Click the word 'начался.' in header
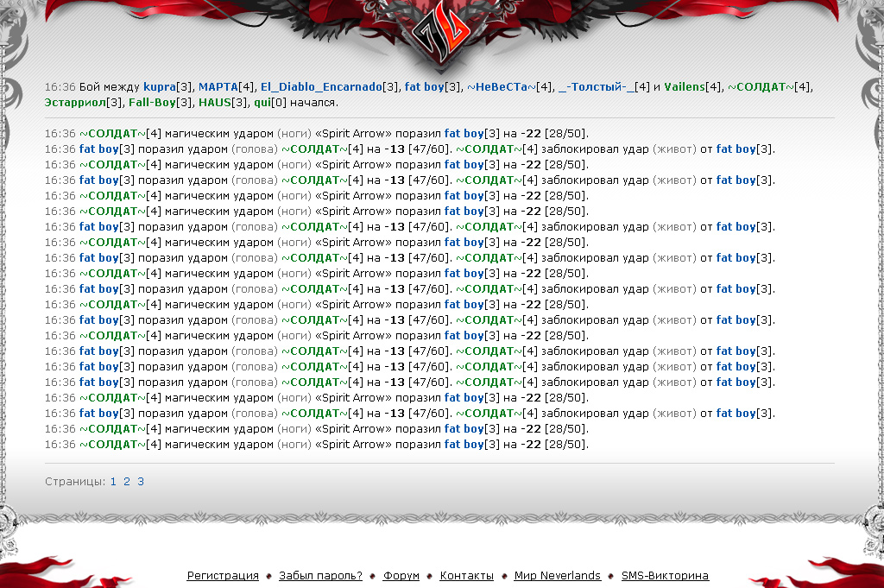Screen dimensions: 884x588 (x=314, y=103)
